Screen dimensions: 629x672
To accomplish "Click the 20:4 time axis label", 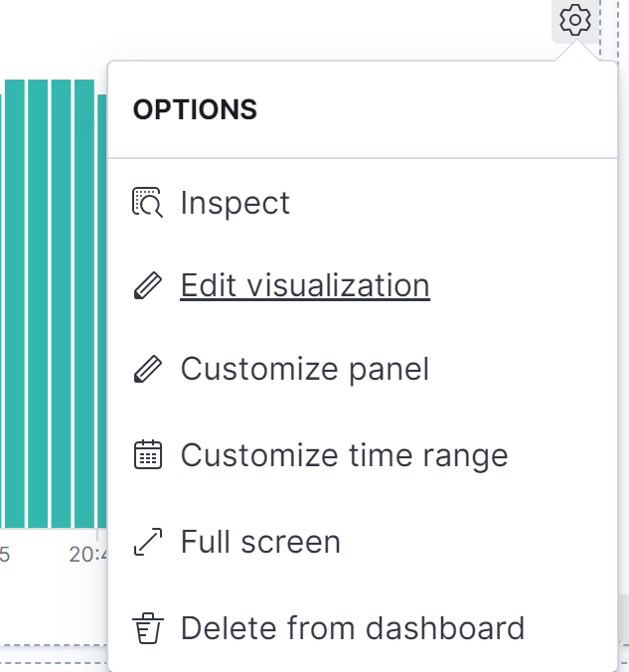I will (x=87, y=555).
